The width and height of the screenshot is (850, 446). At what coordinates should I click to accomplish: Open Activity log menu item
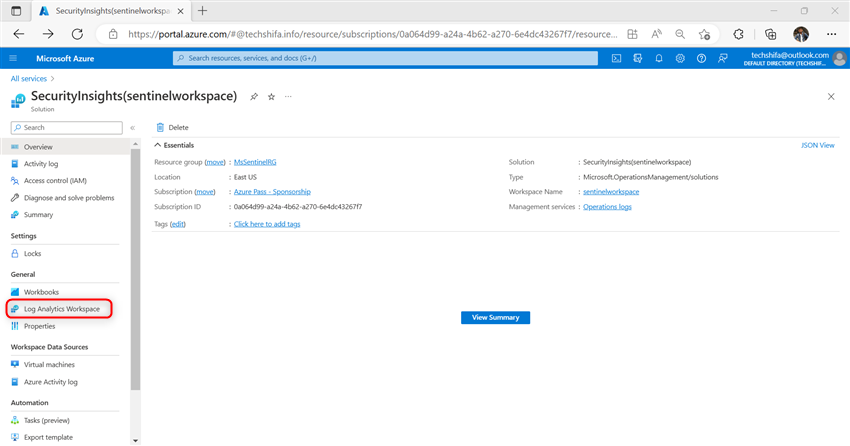[x=65, y=164]
